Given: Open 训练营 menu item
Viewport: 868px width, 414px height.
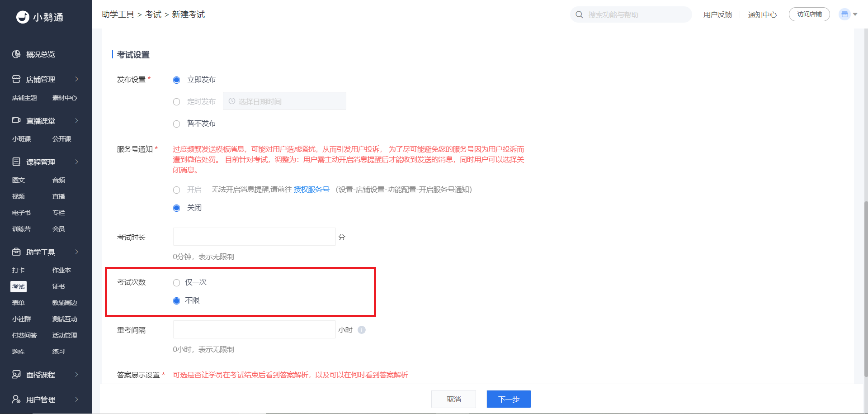Looking at the screenshot, I should (22, 229).
